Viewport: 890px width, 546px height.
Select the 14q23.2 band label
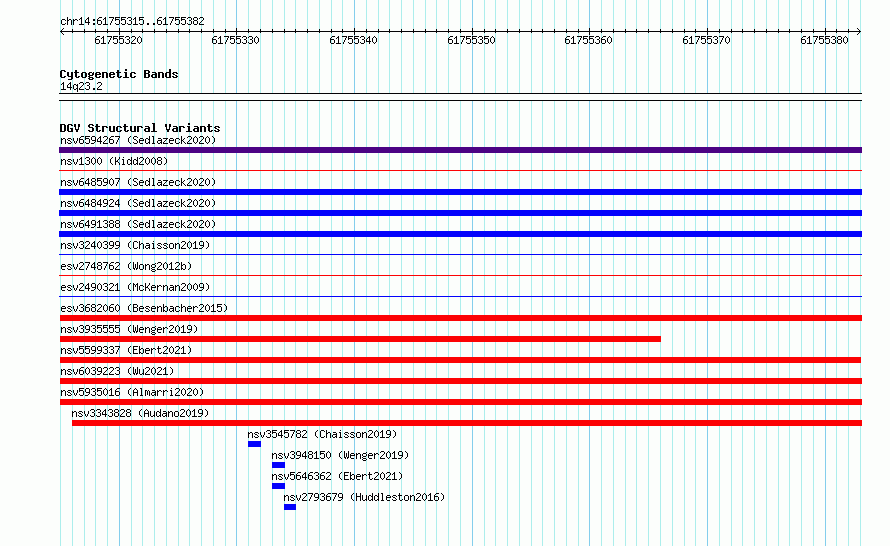tap(81, 86)
